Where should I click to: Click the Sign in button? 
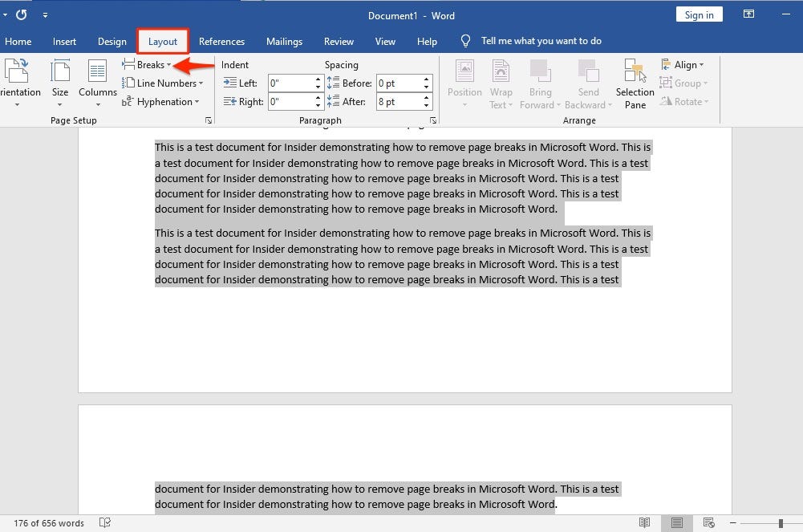(698, 14)
